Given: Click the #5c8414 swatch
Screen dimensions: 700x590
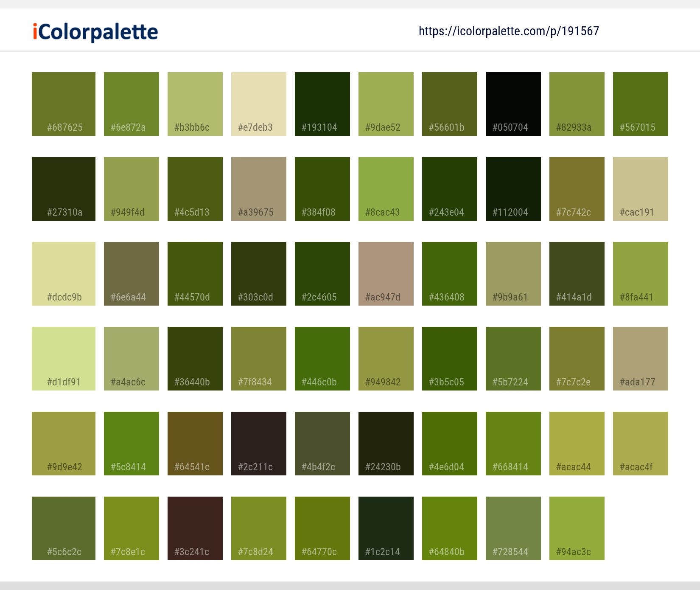Looking at the screenshot, I should pos(132,444).
